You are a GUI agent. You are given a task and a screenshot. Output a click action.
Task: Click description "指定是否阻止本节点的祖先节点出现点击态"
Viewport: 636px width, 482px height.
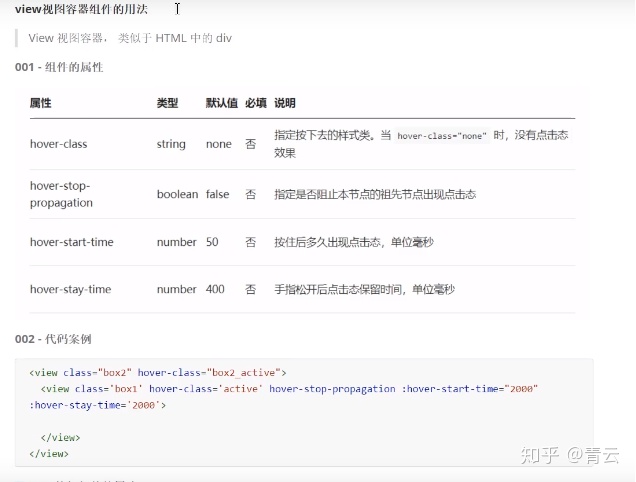pyautogui.click(x=375, y=194)
